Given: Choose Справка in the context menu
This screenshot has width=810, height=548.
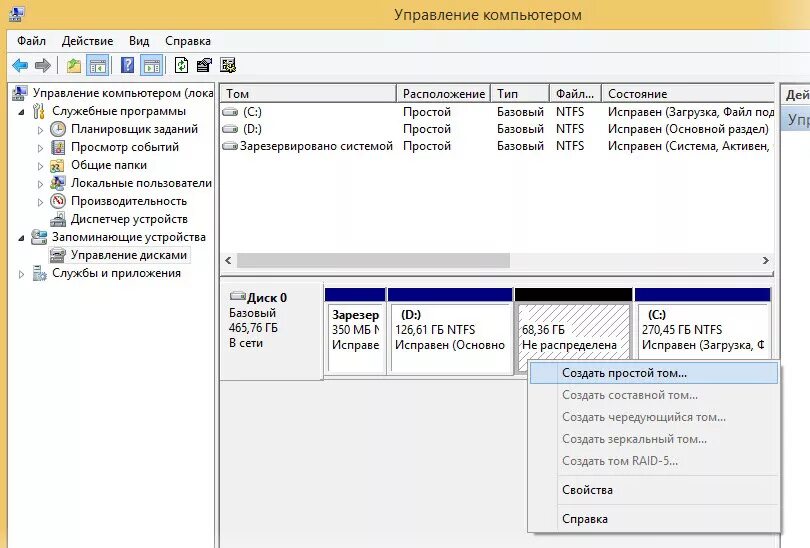Looking at the screenshot, I should point(653,519).
